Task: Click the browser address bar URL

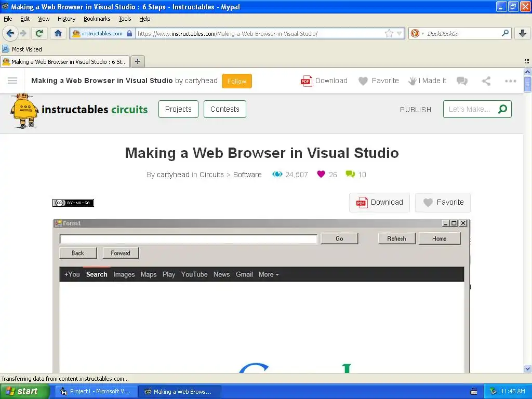Action: (228, 34)
